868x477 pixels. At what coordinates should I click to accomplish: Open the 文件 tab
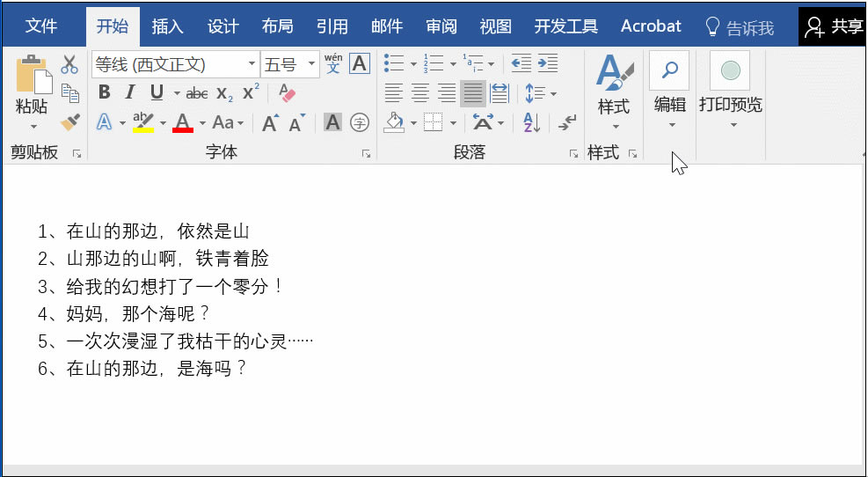click(41, 26)
